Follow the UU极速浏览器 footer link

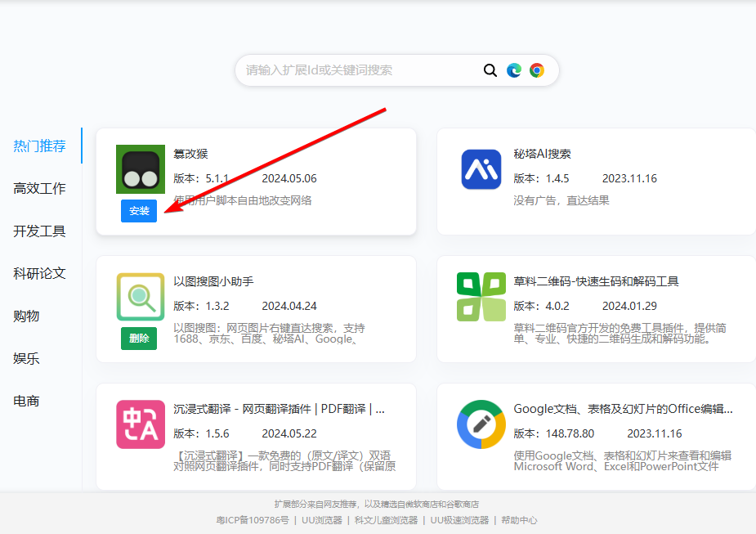click(459, 520)
